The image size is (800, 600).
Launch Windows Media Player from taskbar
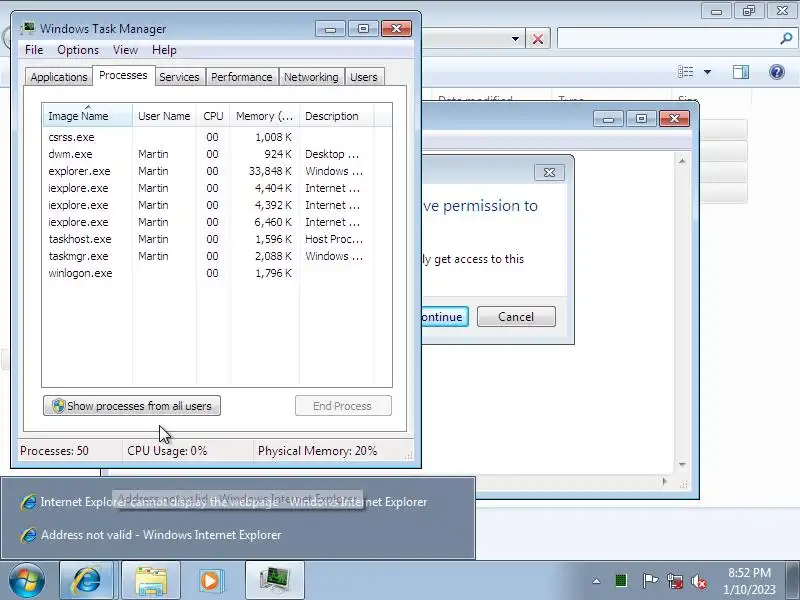coord(211,580)
